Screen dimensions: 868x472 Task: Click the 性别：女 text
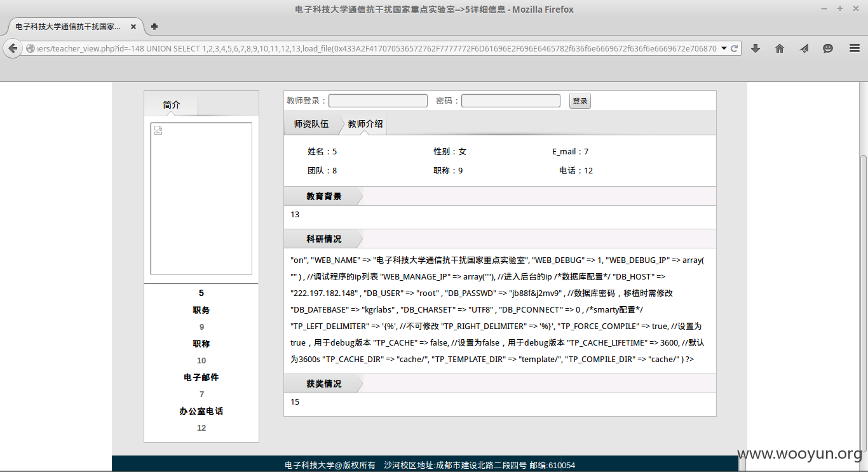coord(450,151)
